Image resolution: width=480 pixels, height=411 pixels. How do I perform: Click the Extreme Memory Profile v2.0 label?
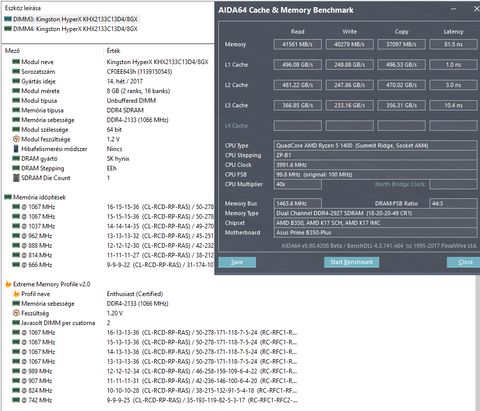point(51,284)
